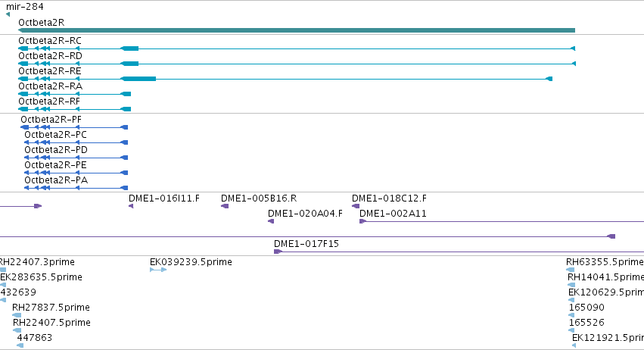Screen dimensions: 644x350
Task: Select the RH27837.5prime label
Action: pos(51,308)
